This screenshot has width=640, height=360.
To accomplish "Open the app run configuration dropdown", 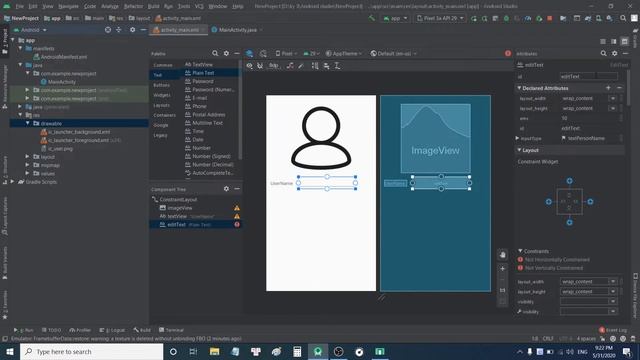I will (x=395, y=18).
